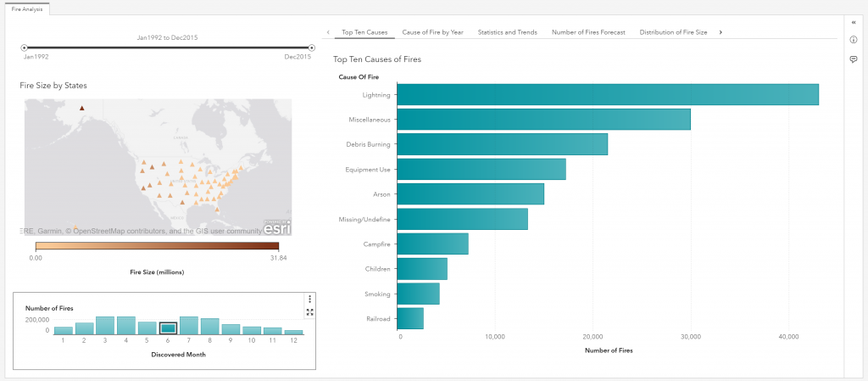The image size is (868, 381).
Task: Switch to Cause of Fire by Year tab
Action: click(x=432, y=32)
